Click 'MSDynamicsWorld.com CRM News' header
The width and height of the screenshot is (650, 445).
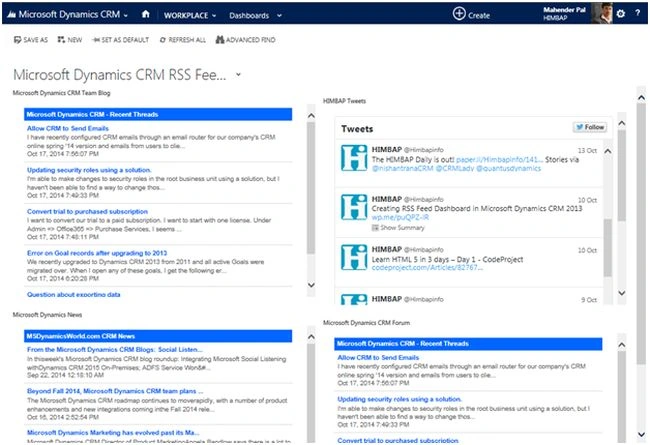click(x=158, y=336)
